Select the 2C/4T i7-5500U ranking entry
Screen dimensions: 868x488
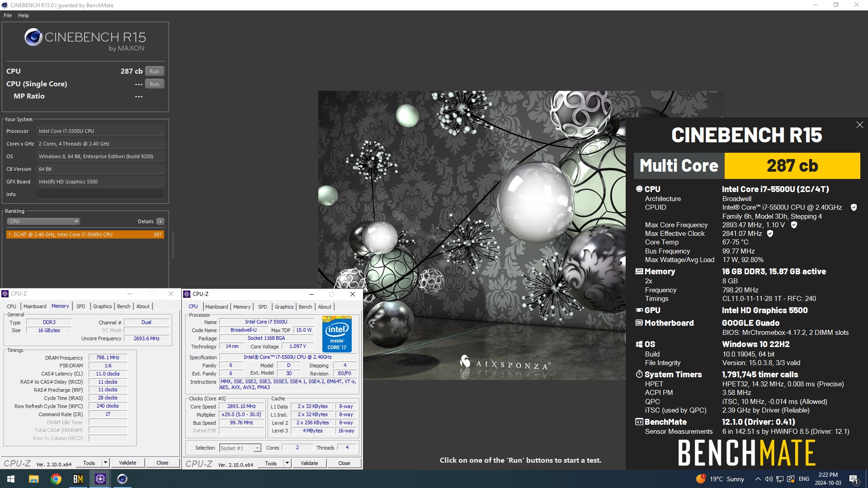(x=85, y=235)
